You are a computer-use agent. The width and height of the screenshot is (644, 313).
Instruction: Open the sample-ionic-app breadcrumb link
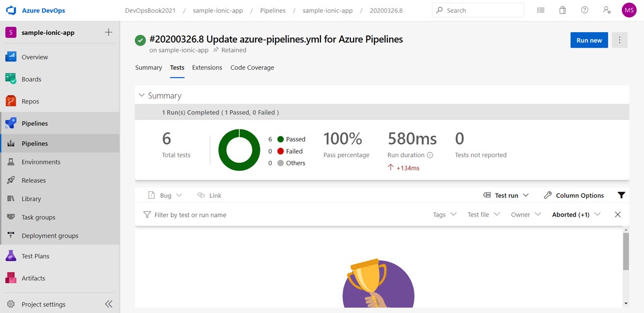coord(218,10)
